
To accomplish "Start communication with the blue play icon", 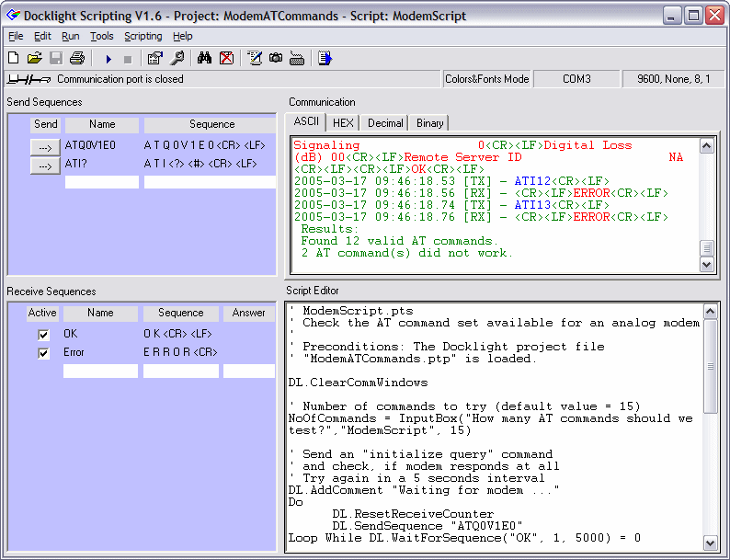I will click(x=108, y=59).
